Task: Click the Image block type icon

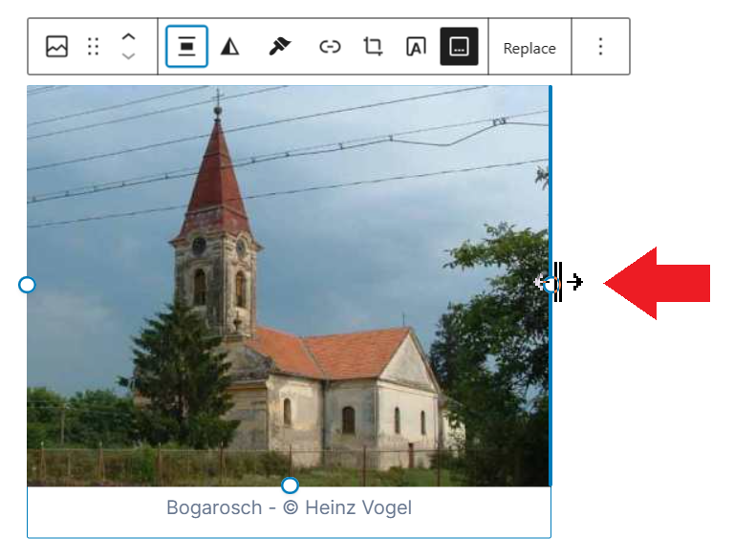Action: pos(56,47)
